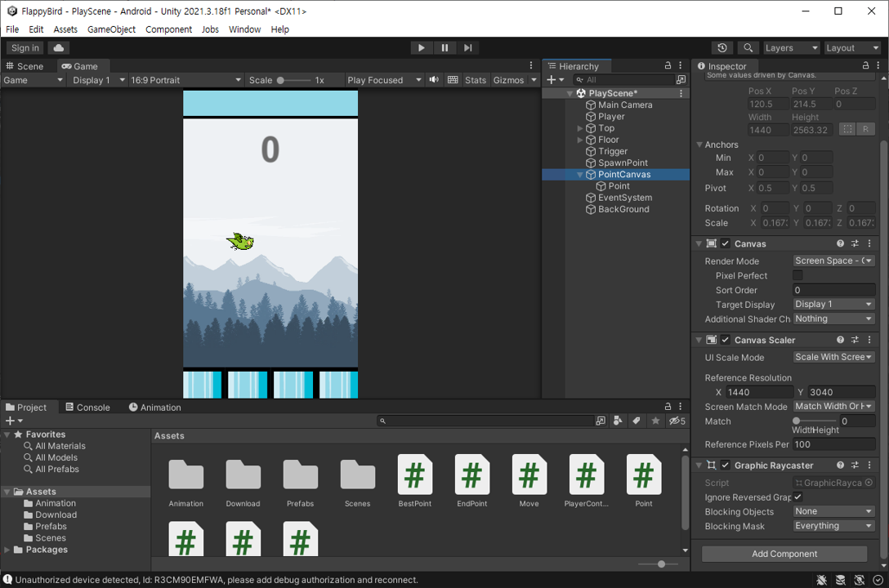Show favorites star filter in Project panel

[655, 421]
